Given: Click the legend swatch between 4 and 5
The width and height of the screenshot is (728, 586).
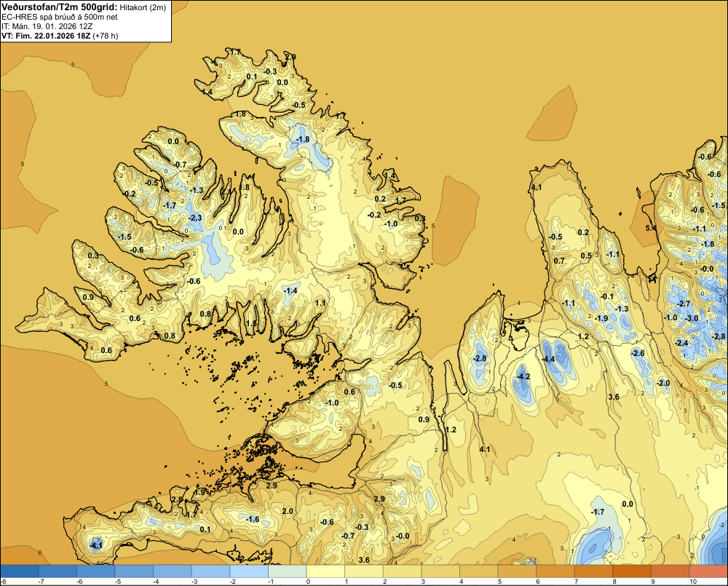Looking at the screenshot, I should point(479,571).
